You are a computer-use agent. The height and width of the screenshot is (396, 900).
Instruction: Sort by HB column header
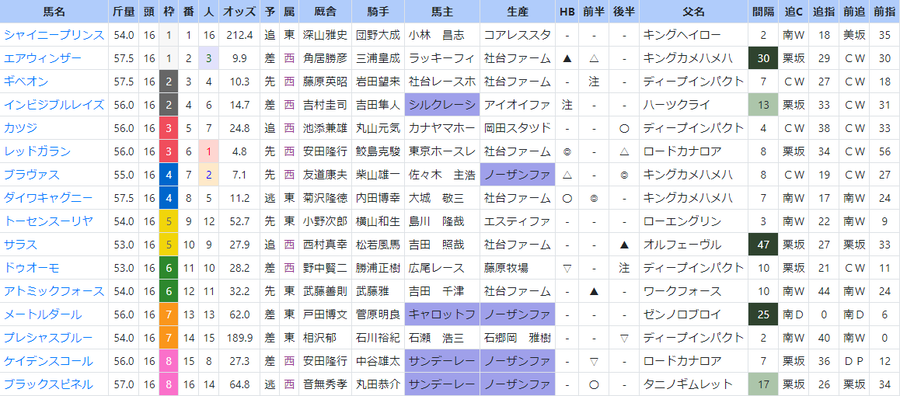click(x=567, y=11)
